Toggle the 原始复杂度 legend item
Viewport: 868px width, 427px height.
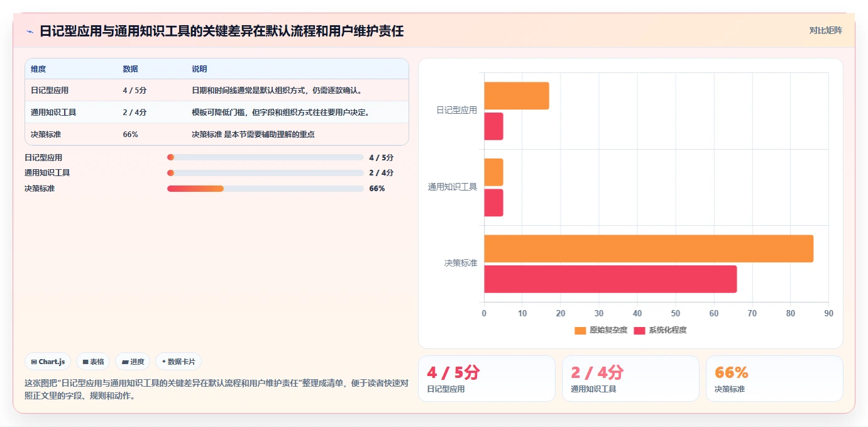tap(601, 330)
